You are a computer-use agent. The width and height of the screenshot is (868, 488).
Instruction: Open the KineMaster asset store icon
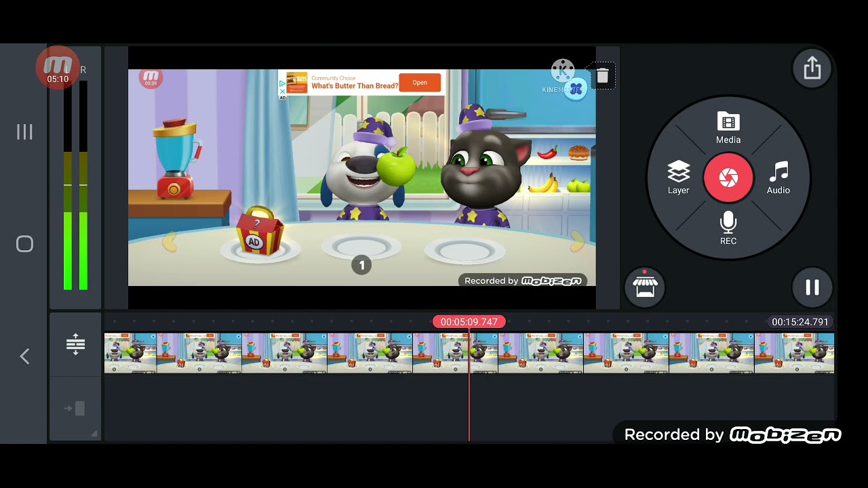tap(645, 288)
